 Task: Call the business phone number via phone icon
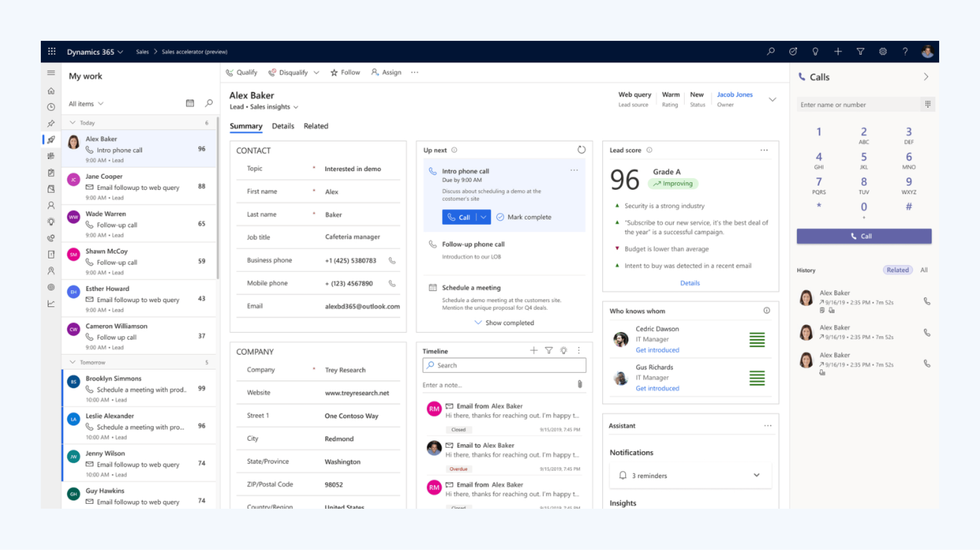392,260
